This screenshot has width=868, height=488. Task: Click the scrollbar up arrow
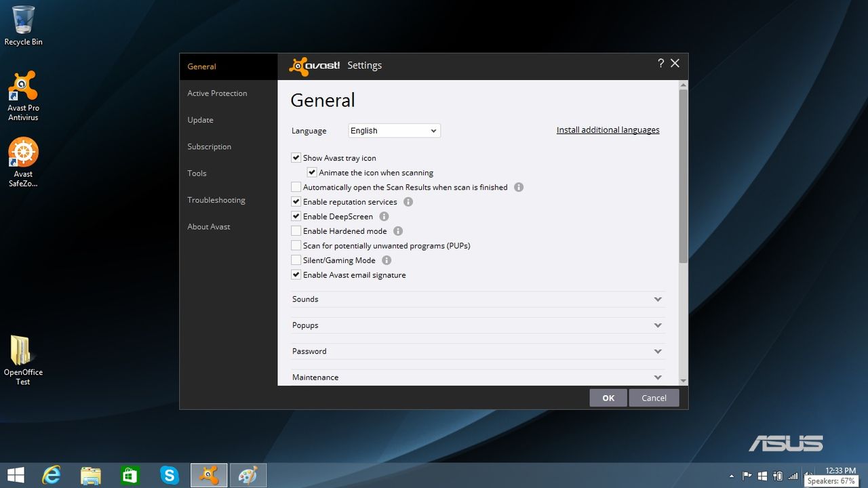click(x=683, y=85)
